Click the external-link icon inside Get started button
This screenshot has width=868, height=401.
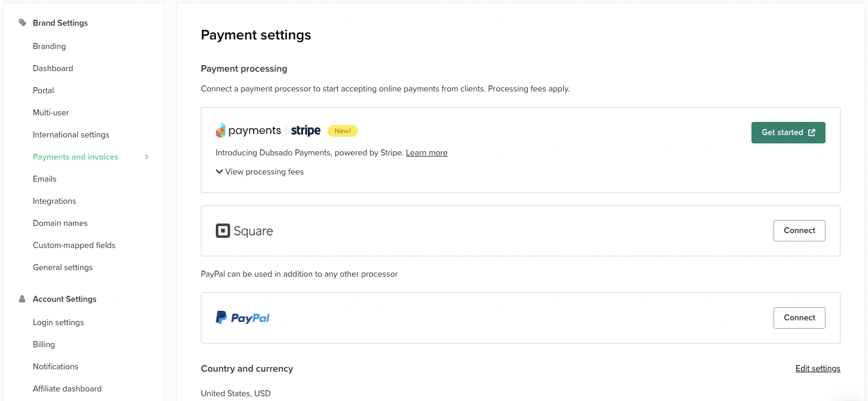(811, 132)
